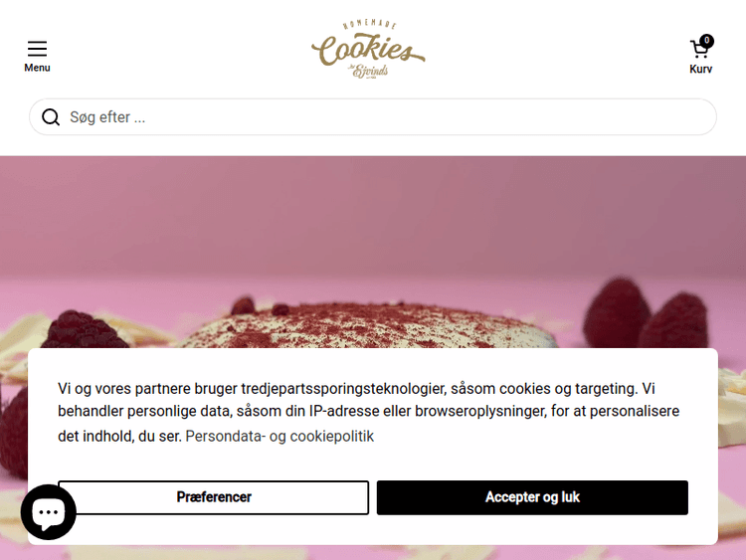
Task: Click the cookie consent message text
Action: 368,412
